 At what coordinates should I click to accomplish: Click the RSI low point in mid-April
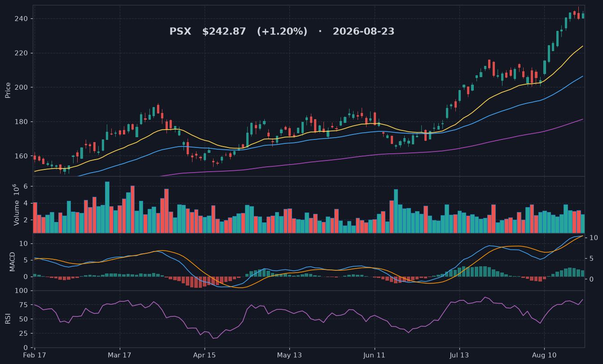point(214,338)
